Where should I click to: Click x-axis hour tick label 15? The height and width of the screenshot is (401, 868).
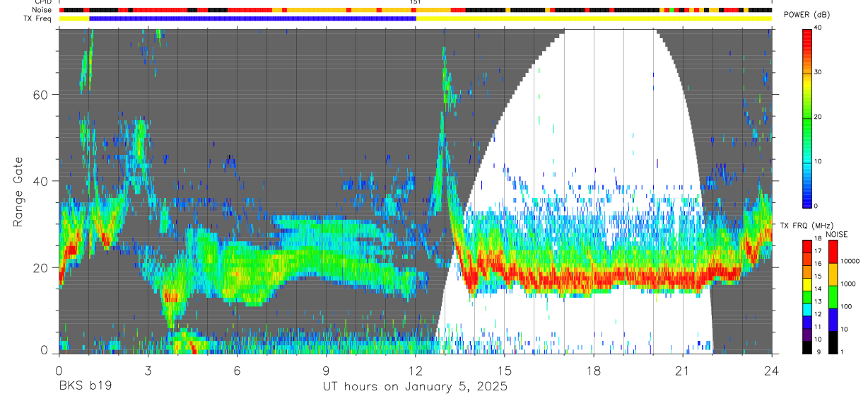pos(505,370)
